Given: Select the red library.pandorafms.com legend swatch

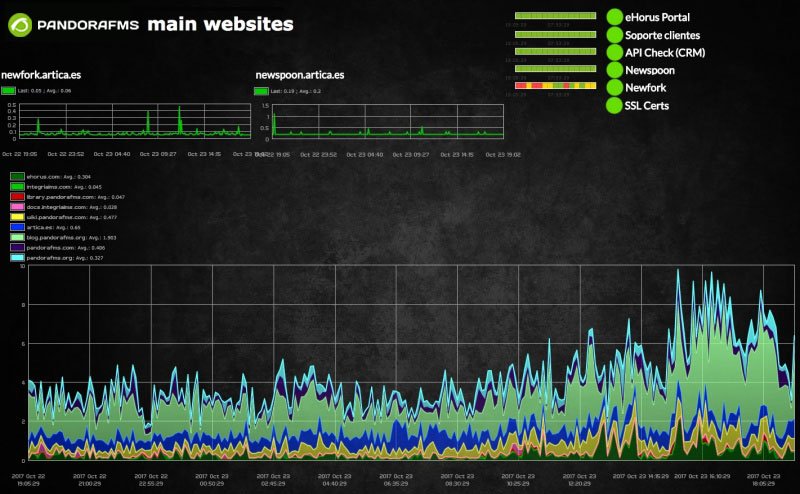Looking at the screenshot, I should 17,197.
